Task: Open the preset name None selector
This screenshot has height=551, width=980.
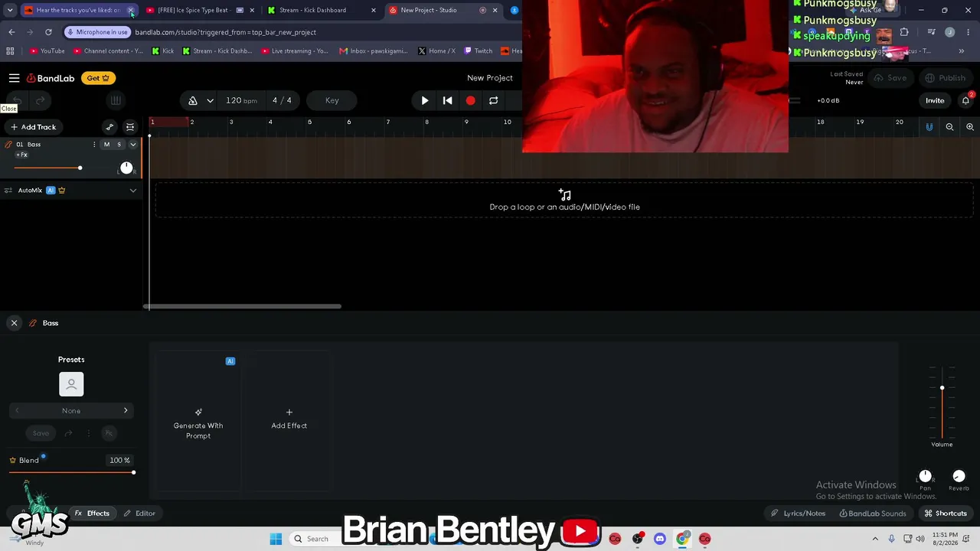Action: click(71, 411)
